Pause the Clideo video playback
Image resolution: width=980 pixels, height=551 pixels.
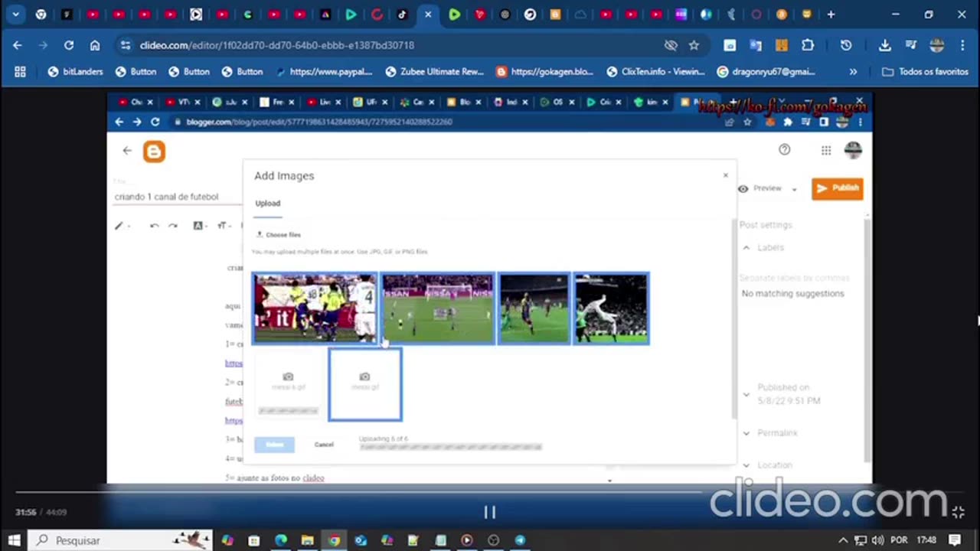pos(490,512)
